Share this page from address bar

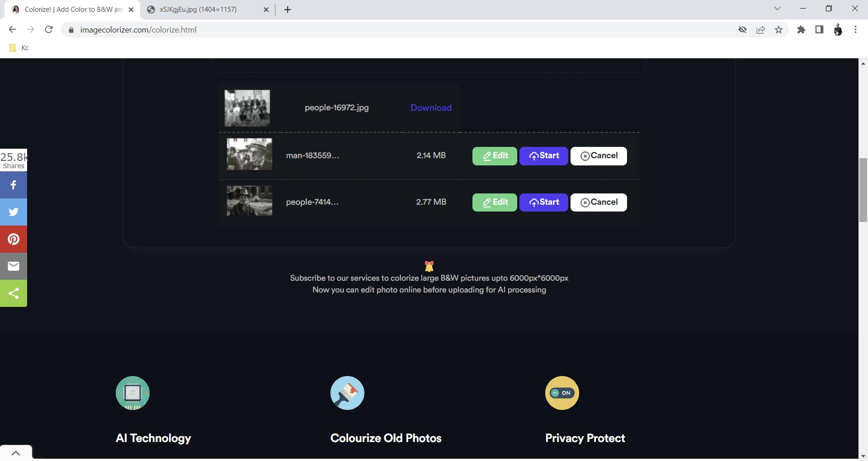760,30
